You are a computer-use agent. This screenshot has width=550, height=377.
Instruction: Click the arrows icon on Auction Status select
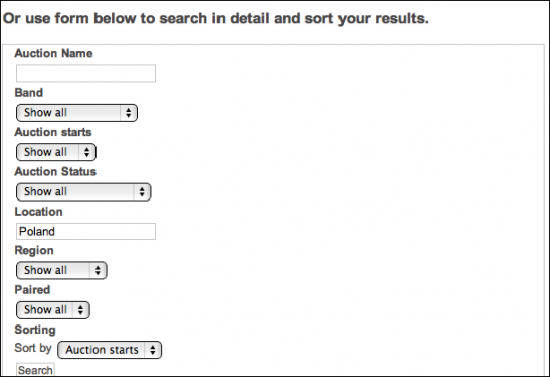[x=142, y=192]
